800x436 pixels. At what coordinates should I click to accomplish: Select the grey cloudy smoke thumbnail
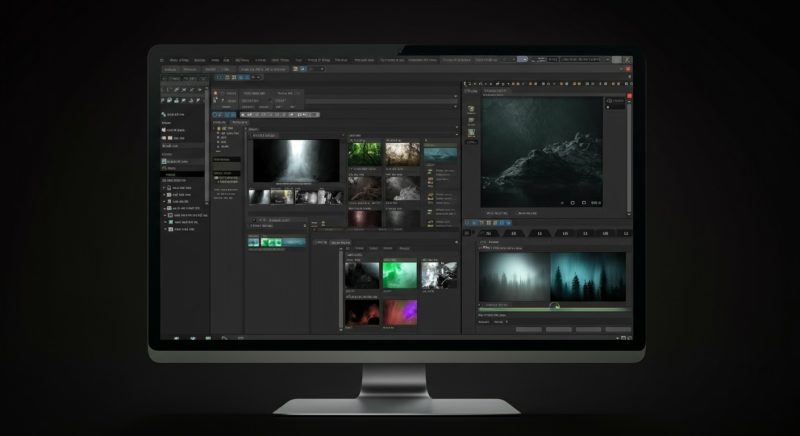(x=403, y=189)
